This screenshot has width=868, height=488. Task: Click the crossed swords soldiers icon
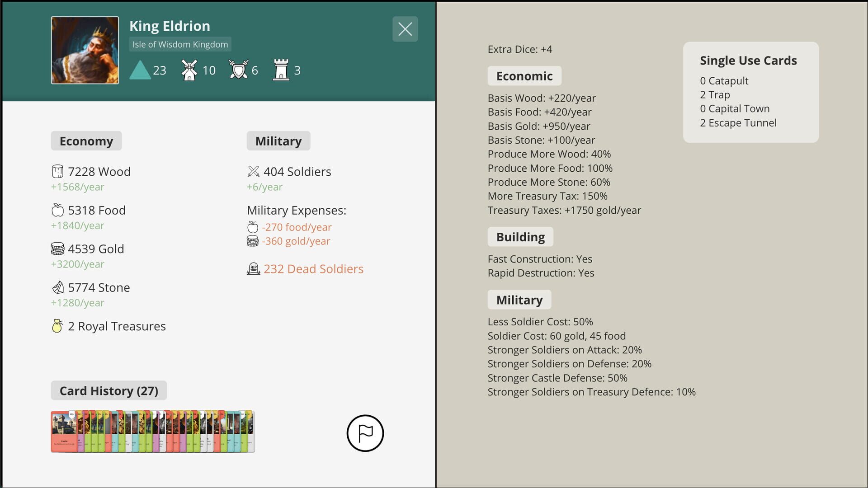pyautogui.click(x=254, y=171)
